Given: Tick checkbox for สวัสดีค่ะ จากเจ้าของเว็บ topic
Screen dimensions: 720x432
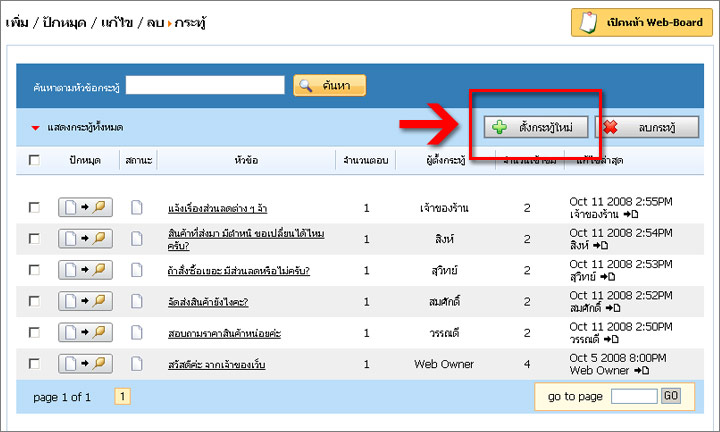Looking at the screenshot, I should coord(35,364).
